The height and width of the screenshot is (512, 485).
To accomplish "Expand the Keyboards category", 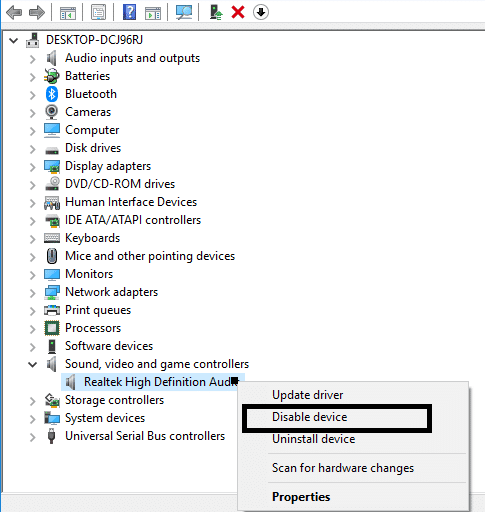I will click(32, 239).
